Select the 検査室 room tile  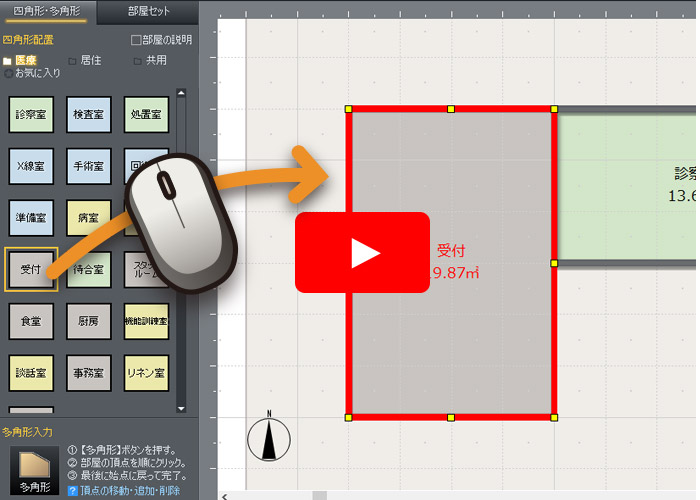click(x=88, y=115)
